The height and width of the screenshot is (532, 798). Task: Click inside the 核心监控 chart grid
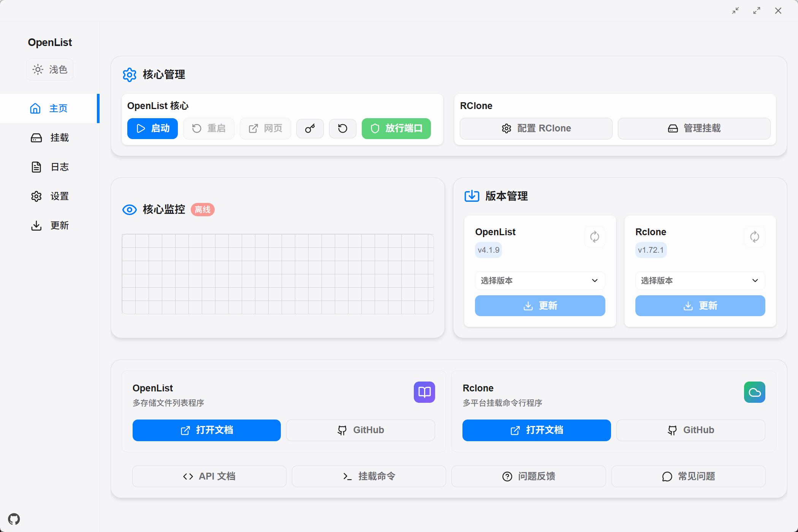click(x=277, y=274)
